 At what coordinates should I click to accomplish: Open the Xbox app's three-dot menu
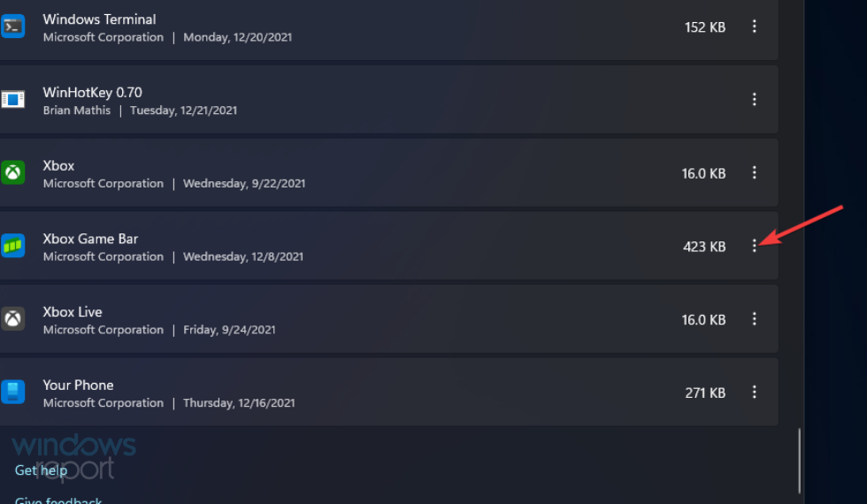(x=755, y=173)
